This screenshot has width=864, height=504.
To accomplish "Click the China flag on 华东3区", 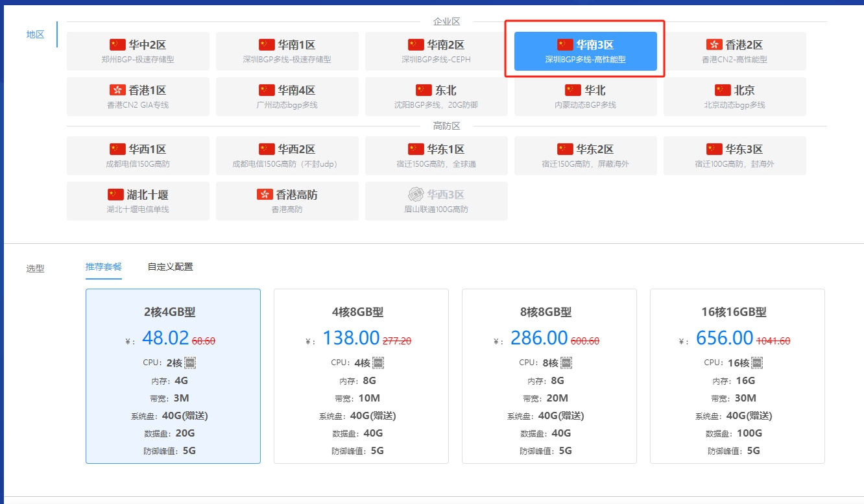I will click(714, 149).
